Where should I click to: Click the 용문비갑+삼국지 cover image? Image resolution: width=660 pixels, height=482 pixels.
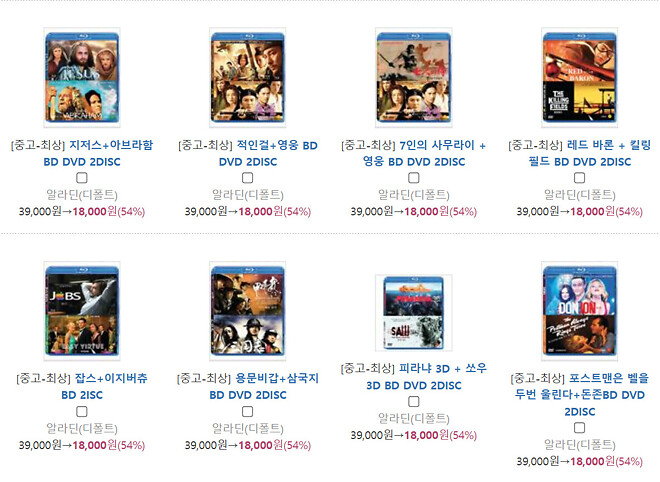(x=248, y=311)
